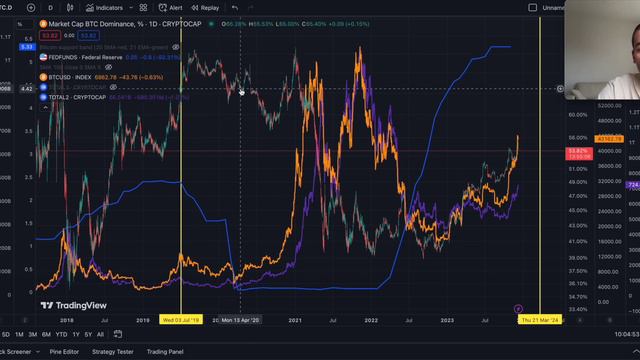Click the layout setup square icon
Image resolution: width=640 pixels, height=360 pixels.
(x=532, y=8)
